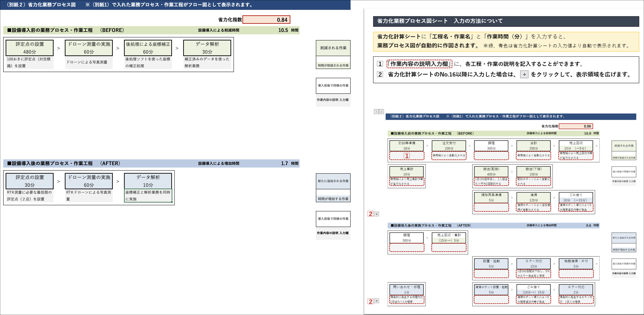Click the sample box 釣銭等準備 18分
The image size is (644, 315).
click(407, 146)
